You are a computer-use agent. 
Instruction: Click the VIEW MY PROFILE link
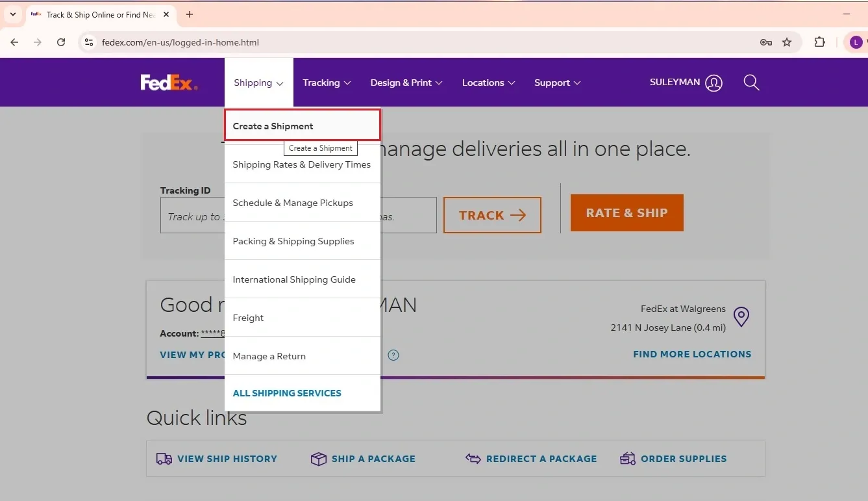point(192,355)
